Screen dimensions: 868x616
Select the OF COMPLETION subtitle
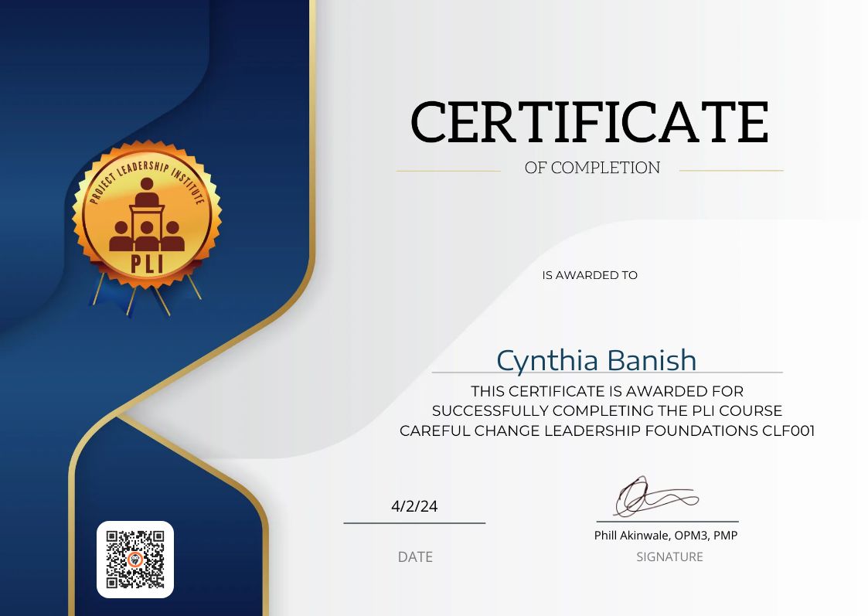pyautogui.click(x=592, y=167)
